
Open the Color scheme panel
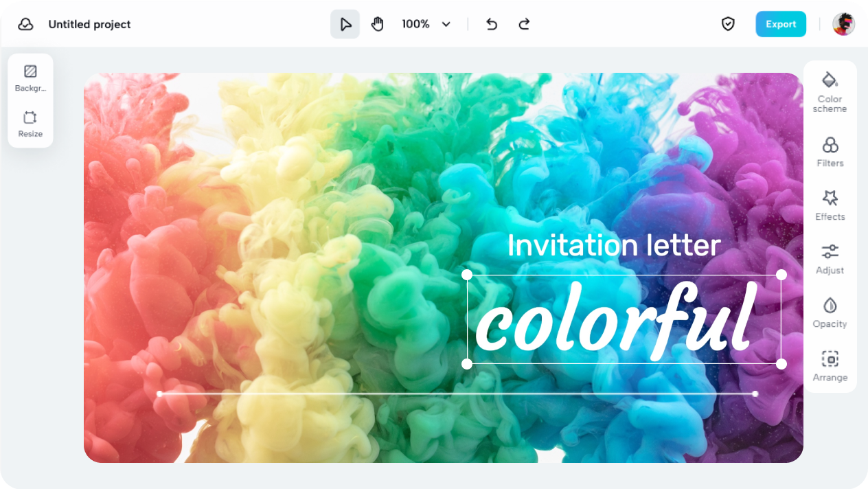click(830, 91)
